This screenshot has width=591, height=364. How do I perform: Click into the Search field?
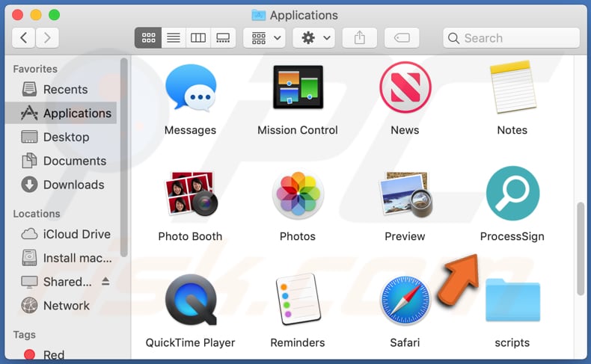point(512,37)
